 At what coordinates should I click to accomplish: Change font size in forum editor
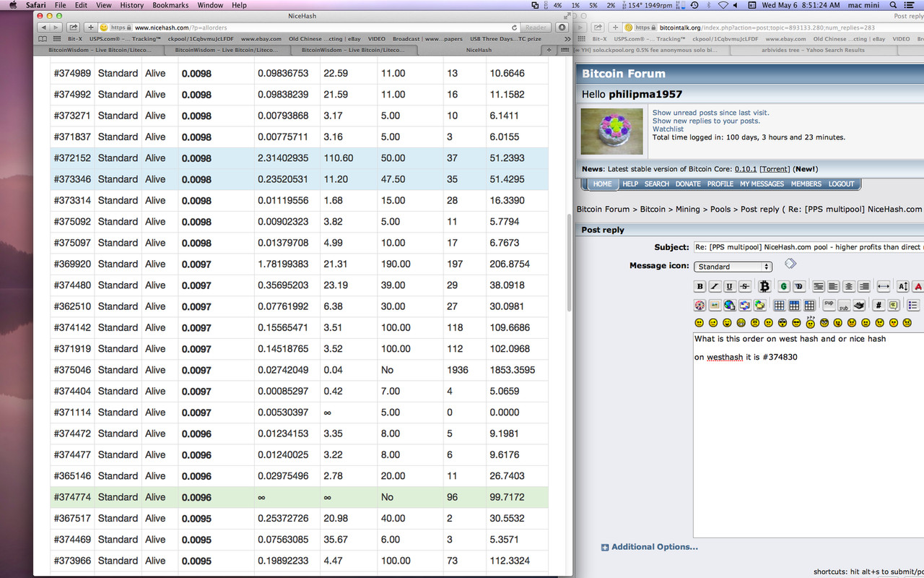pos(903,287)
